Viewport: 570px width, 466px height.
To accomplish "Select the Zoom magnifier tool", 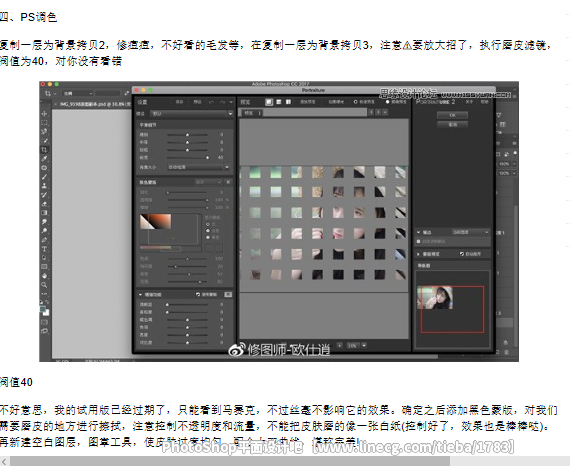I will 44,285.
